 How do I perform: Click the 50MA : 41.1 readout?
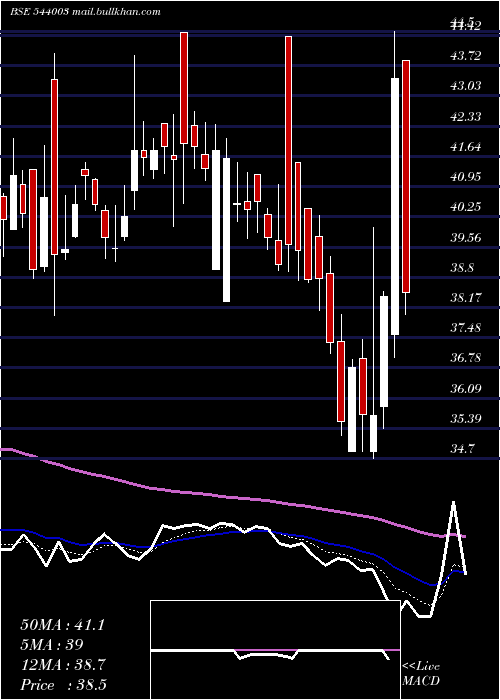tap(62, 625)
